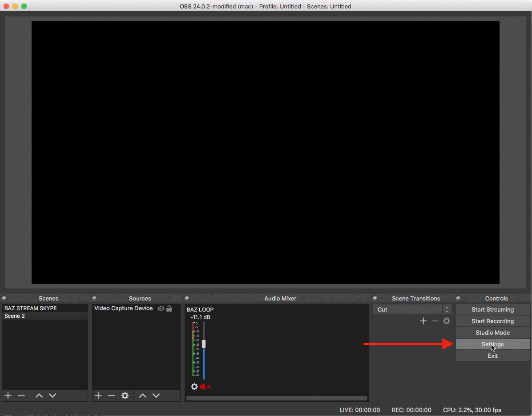Image resolution: width=532 pixels, height=416 pixels.
Task: Click Audio Mixer horizontal scrollbar
Action: [277, 398]
